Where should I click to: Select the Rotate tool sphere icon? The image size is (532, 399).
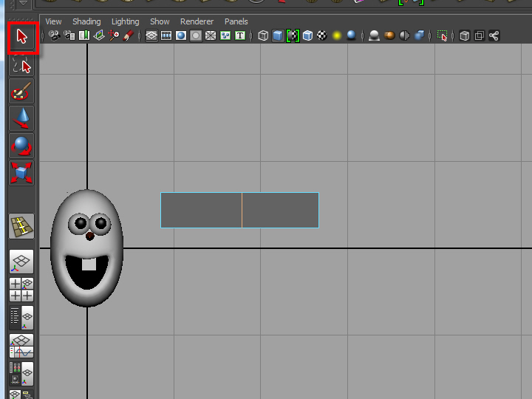pyautogui.click(x=21, y=146)
